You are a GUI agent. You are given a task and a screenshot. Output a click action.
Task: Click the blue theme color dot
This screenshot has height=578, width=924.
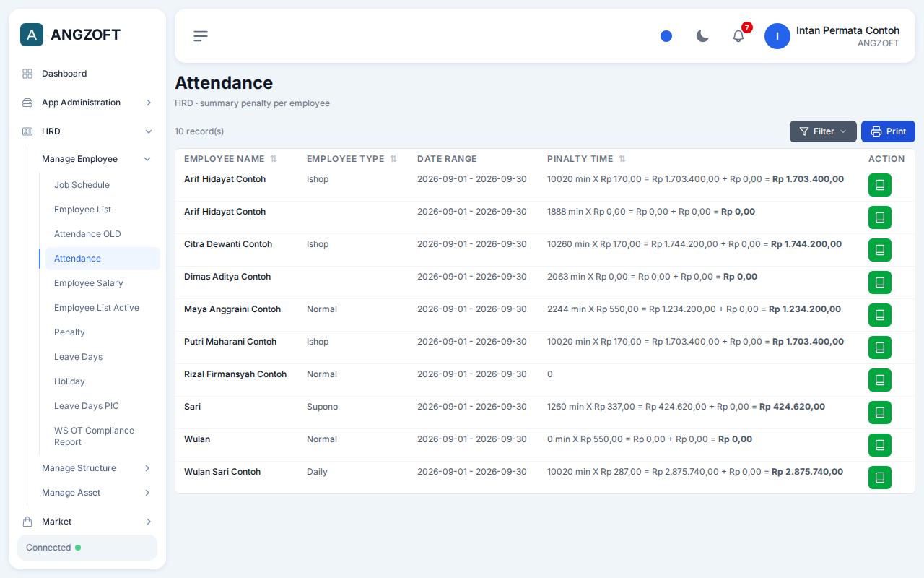pos(666,36)
